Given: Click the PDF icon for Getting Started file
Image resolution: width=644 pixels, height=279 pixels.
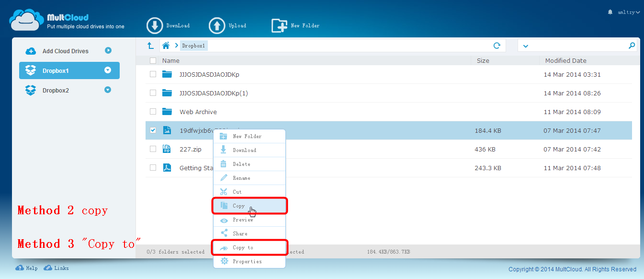Looking at the screenshot, I should (x=167, y=168).
